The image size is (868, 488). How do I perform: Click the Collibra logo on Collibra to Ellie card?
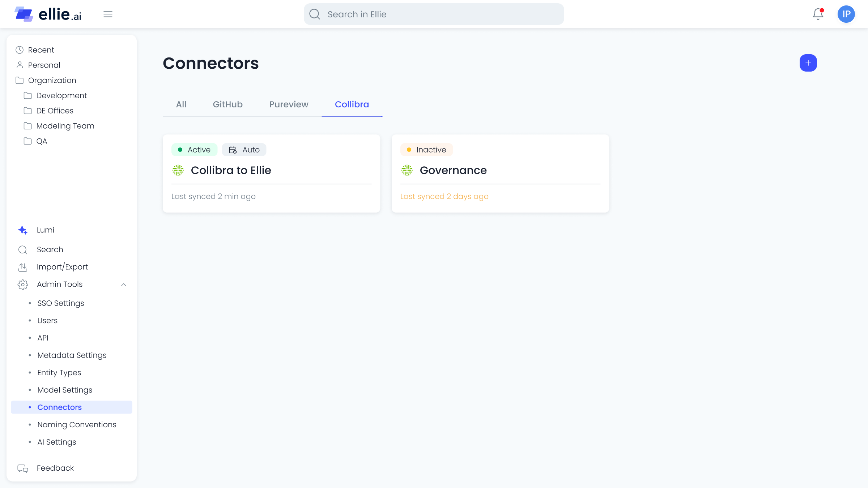(178, 170)
